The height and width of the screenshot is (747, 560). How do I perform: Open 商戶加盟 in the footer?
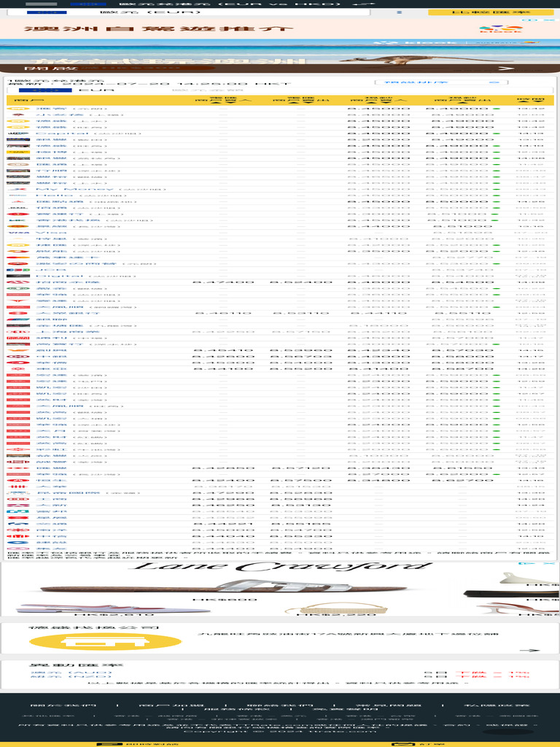click(x=172, y=705)
